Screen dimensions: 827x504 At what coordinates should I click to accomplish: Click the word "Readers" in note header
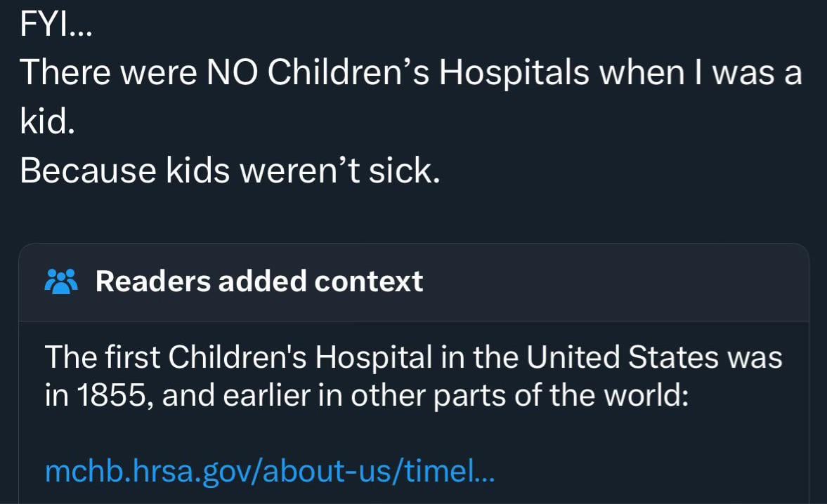(152, 281)
